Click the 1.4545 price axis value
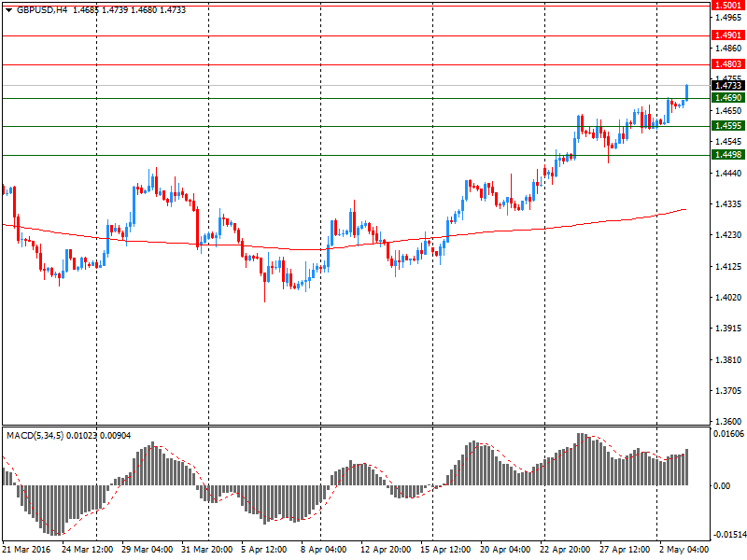Screen dimensions: 747x560 pos(728,142)
